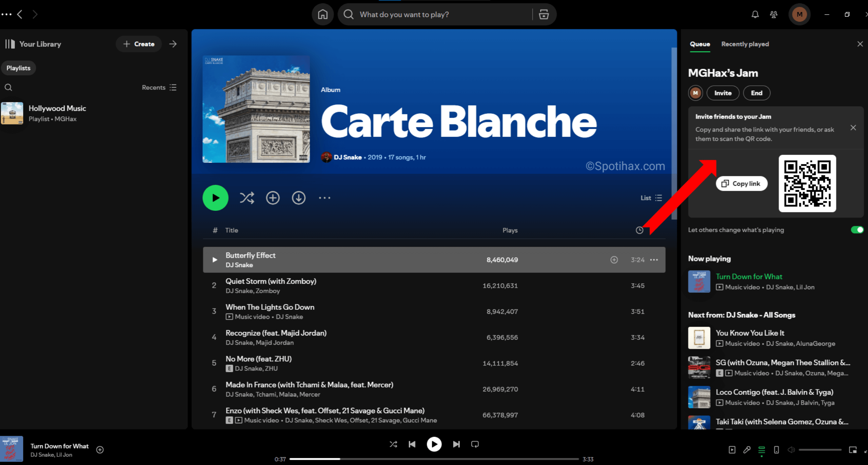Save the album to Your Library

pyautogui.click(x=273, y=198)
